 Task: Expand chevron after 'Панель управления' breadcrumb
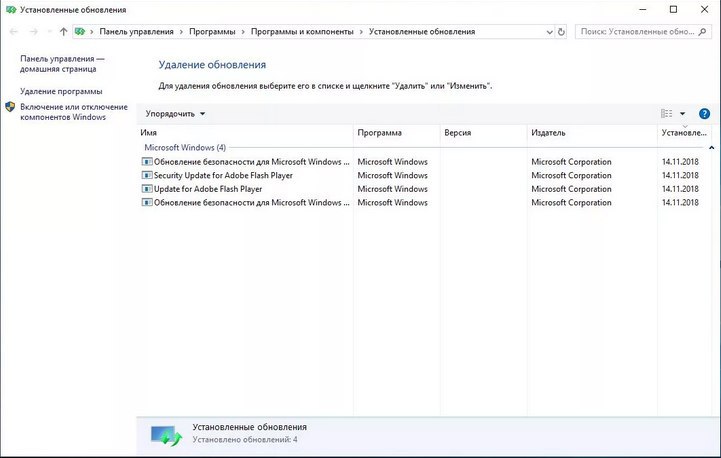tap(181, 32)
